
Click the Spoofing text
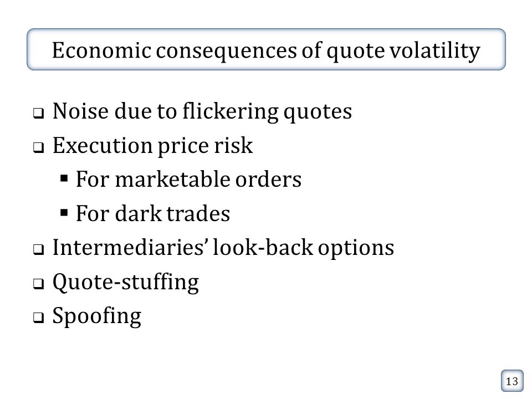[x=96, y=316]
